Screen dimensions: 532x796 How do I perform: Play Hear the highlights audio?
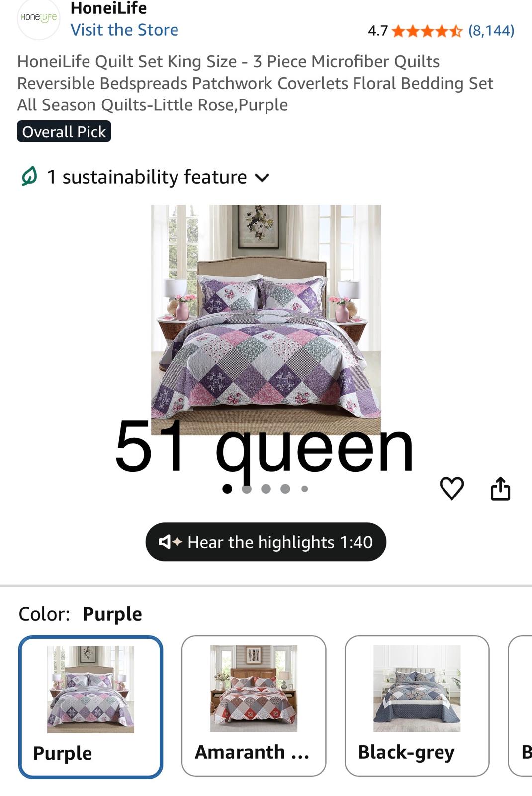[266, 542]
